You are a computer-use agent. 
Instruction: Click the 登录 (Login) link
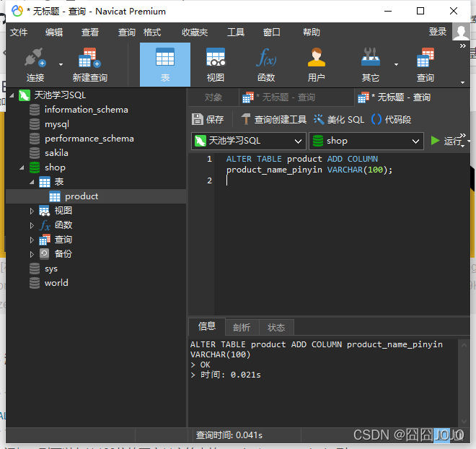coord(438,32)
